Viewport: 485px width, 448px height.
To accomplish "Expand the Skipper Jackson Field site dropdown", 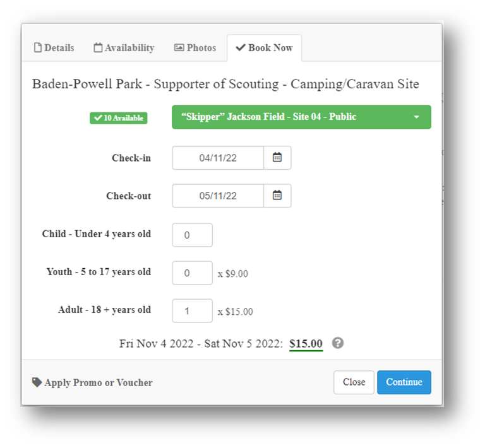I will click(302, 117).
